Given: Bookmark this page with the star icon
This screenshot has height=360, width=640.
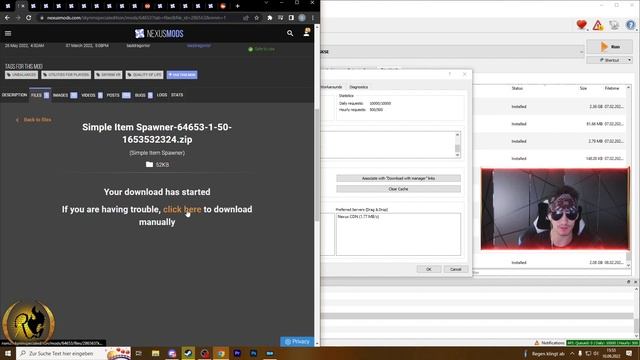Looking at the screenshot, I should (257, 18).
